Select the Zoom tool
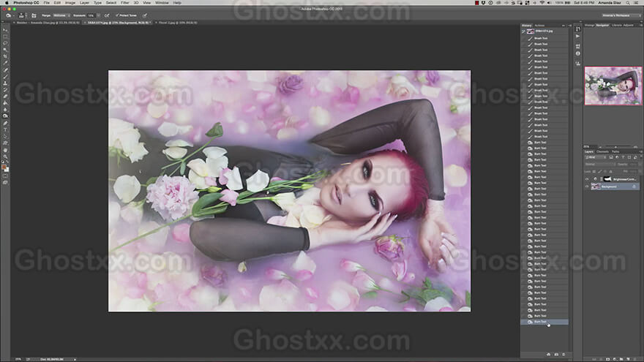 tap(5, 157)
